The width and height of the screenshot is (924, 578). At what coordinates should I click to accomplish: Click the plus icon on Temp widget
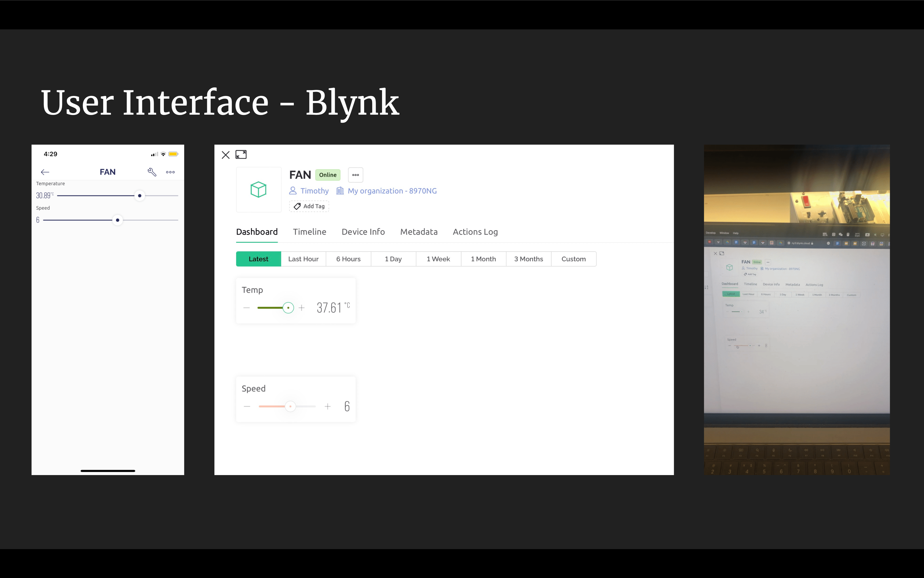coord(302,308)
